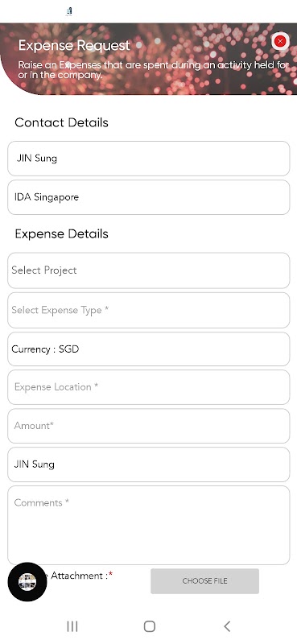Close the Expense Request form
Screen dimensions: 297x644
click(280, 41)
